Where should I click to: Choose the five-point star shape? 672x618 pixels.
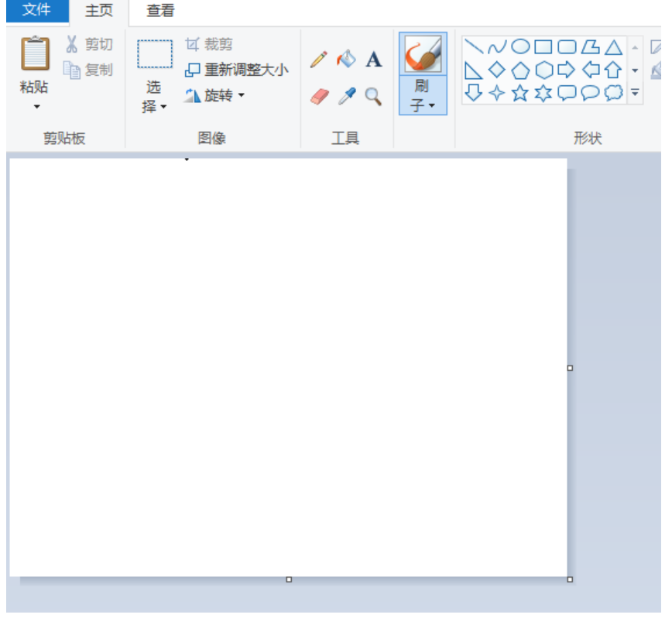point(520,94)
